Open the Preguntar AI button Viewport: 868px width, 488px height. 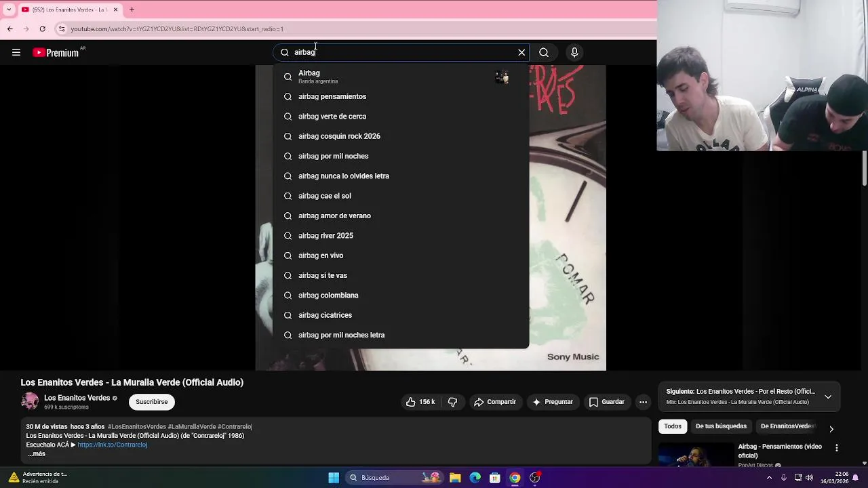point(553,402)
